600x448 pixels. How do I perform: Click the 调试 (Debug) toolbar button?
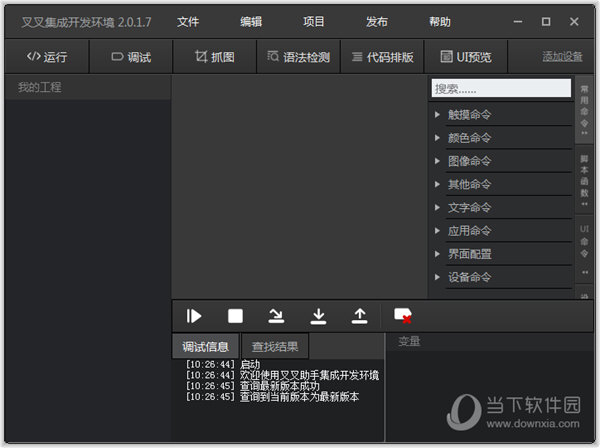pos(131,57)
